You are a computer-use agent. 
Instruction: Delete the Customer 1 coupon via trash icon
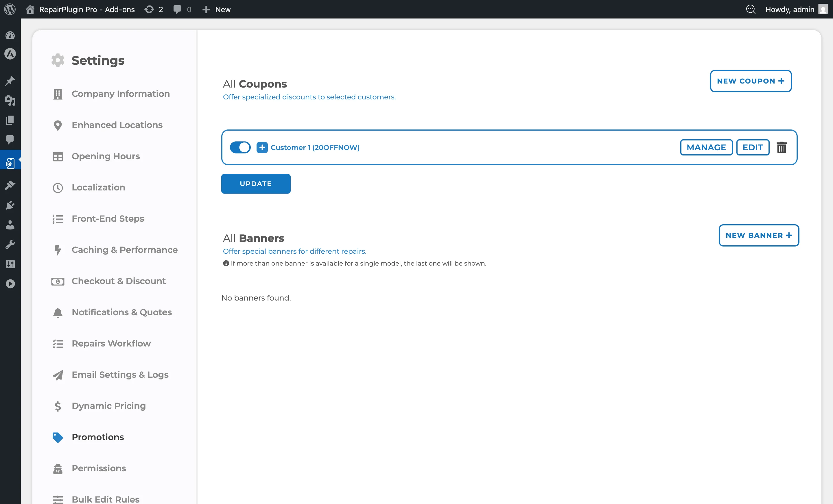click(x=781, y=147)
